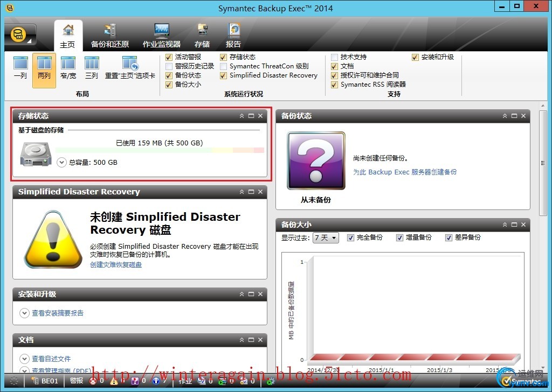This screenshot has width=552, height=392.
Task: Expand the 总容量: 500 GB details
Action: tap(61, 163)
